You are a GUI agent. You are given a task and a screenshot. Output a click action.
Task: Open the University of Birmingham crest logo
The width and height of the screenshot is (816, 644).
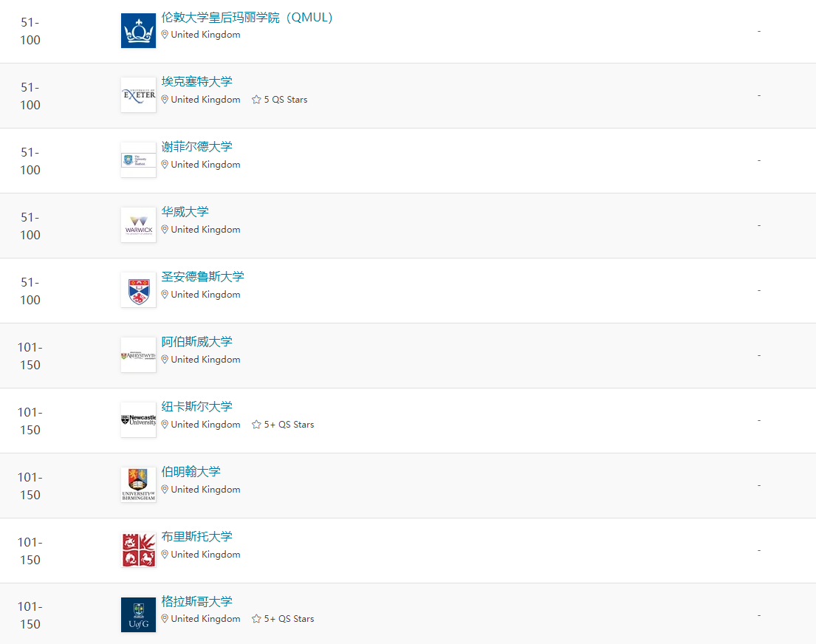click(x=138, y=484)
